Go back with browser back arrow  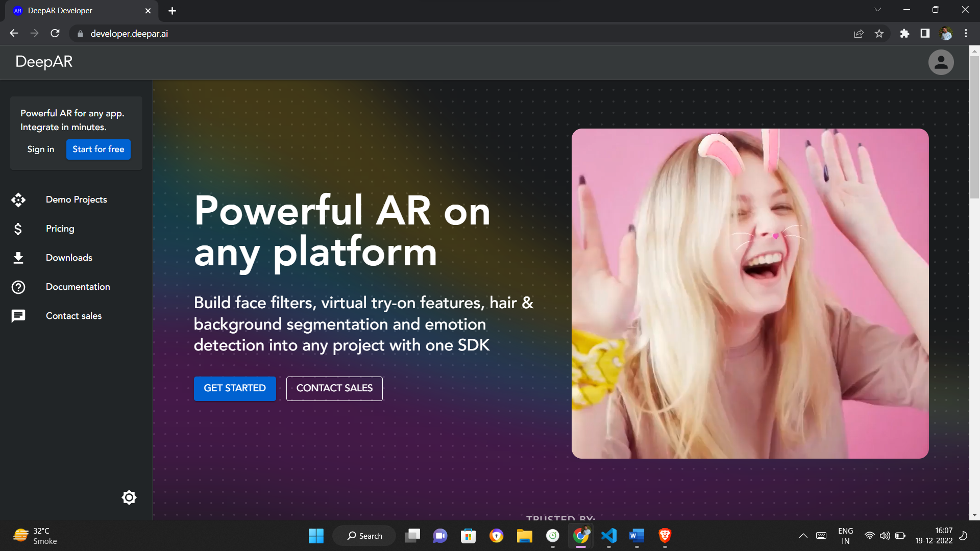click(14, 33)
